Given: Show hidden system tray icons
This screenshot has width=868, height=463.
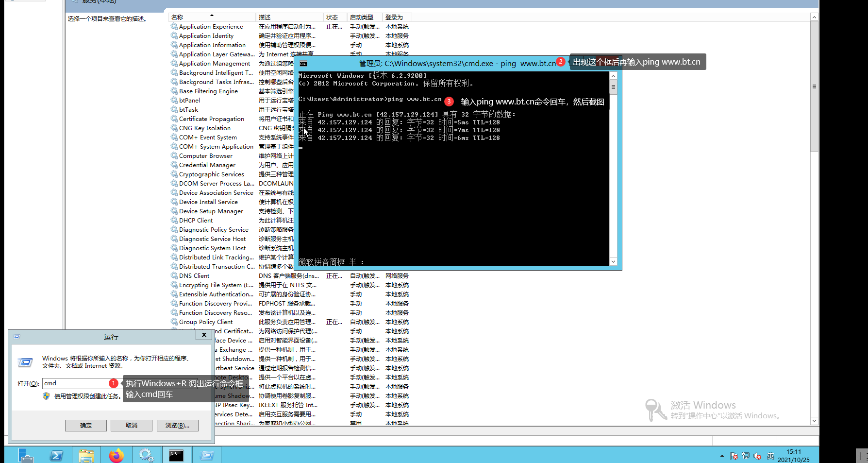Looking at the screenshot, I should click(x=722, y=456).
